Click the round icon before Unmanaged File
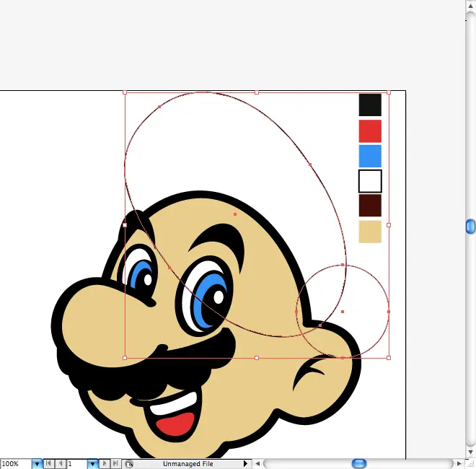 tap(129, 464)
